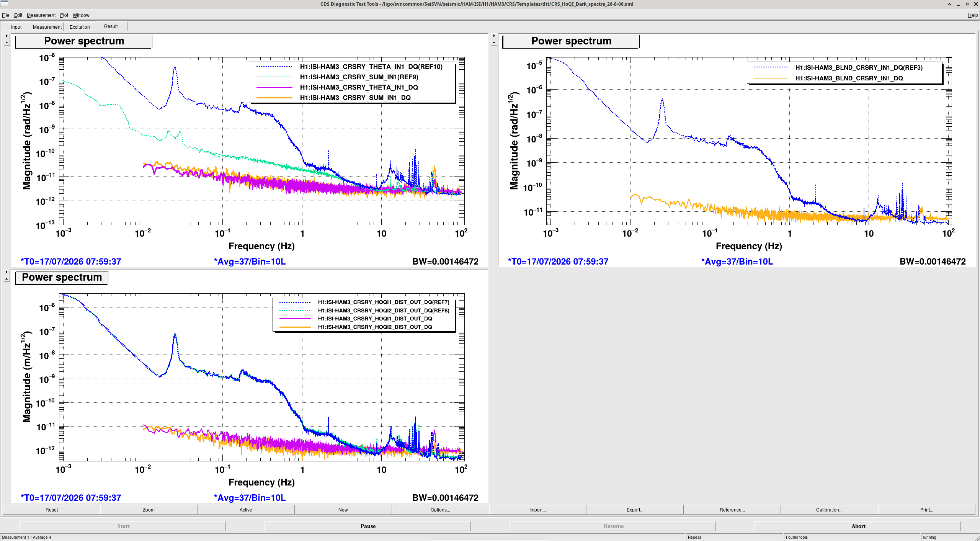980x541 pixels.
Task: Click the Reference button
Action: coord(732,510)
